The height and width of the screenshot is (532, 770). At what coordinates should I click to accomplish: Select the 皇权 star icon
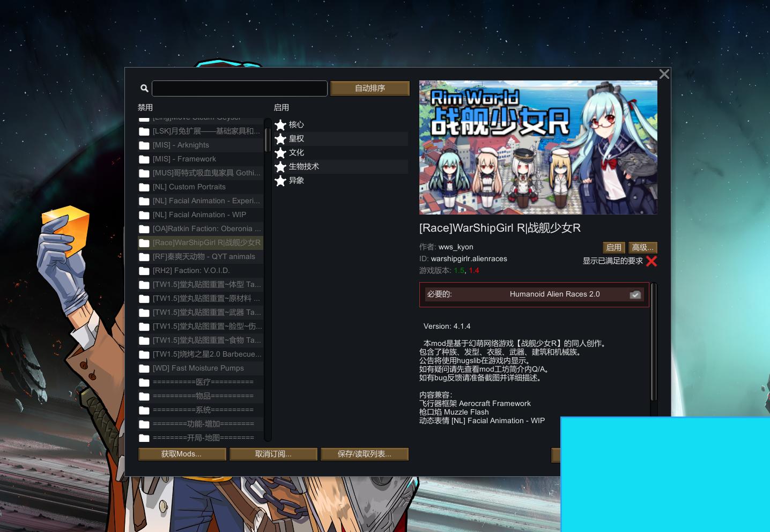point(280,139)
